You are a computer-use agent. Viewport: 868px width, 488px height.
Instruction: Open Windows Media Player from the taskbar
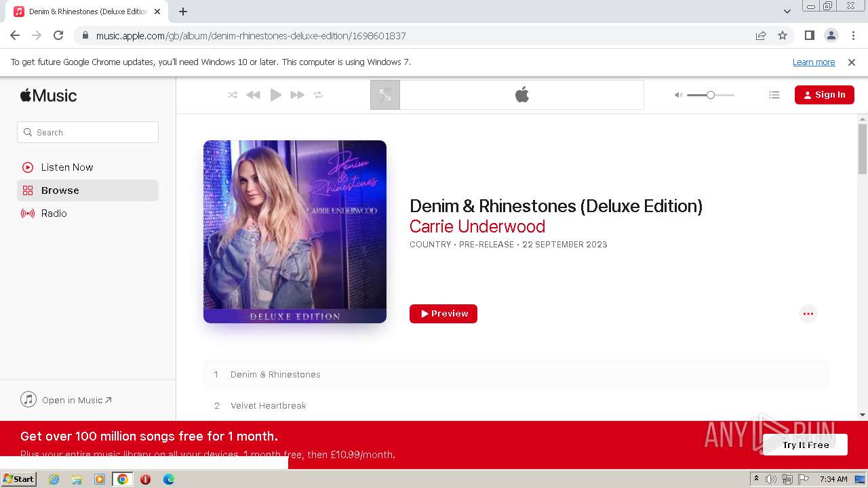point(100,479)
